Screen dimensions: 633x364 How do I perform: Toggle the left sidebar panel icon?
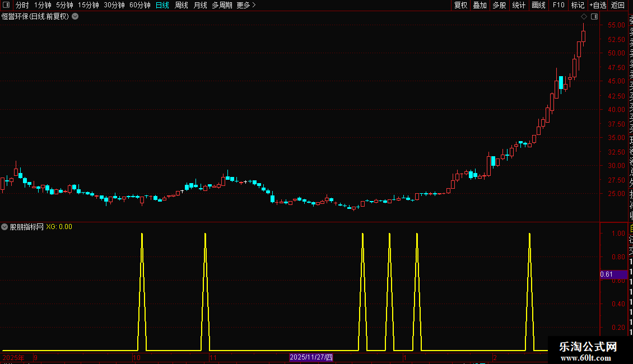tap(6, 5)
